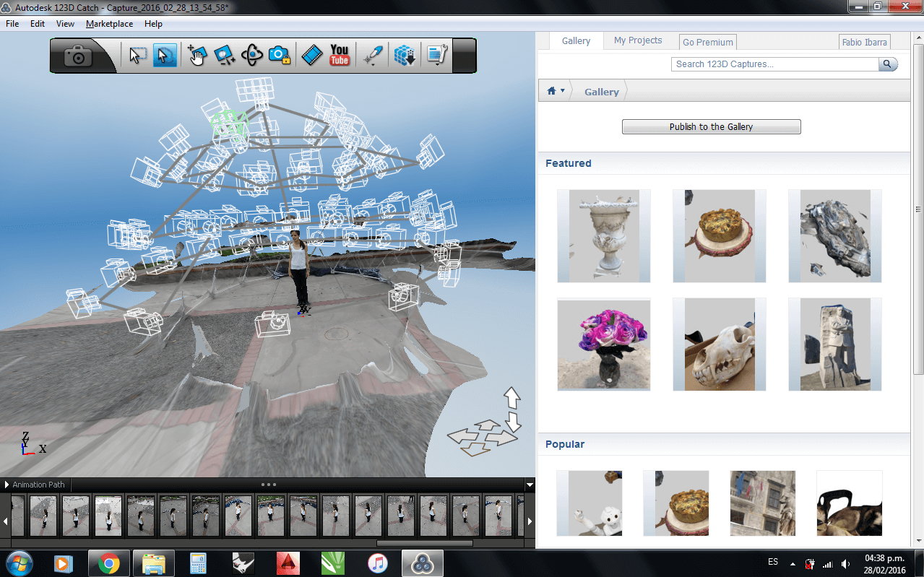This screenshot has width=924, height=577.
Task: Click the YouTube upload icon
Action: point(340,56)
